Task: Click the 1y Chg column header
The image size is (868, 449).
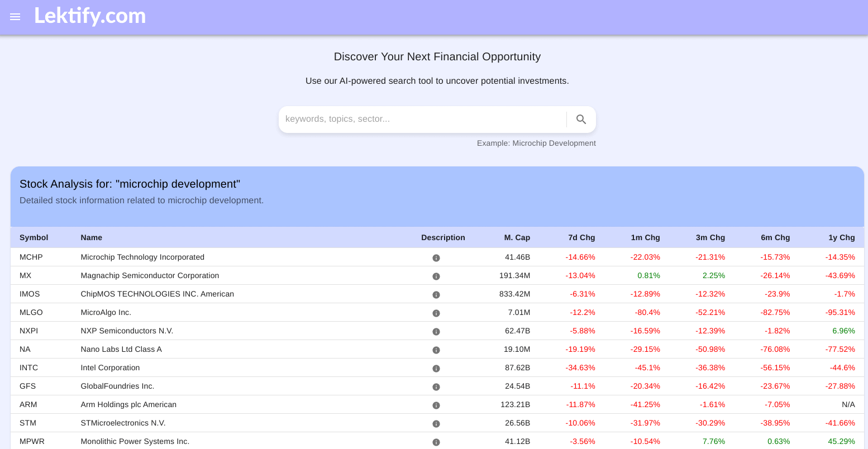Action: [x=842, y=237]
